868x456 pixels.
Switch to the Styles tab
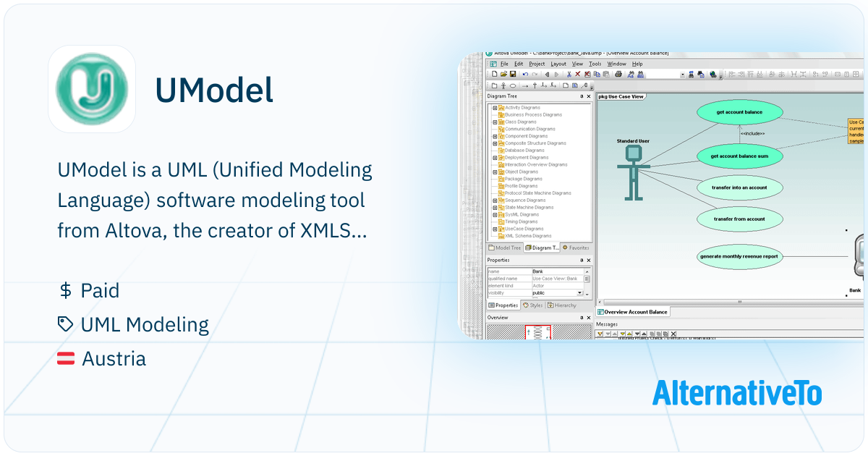point(532,305)
